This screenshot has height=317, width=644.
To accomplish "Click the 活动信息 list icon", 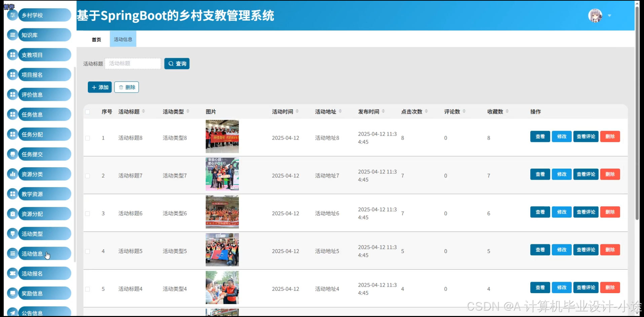I will pos(12,253).
